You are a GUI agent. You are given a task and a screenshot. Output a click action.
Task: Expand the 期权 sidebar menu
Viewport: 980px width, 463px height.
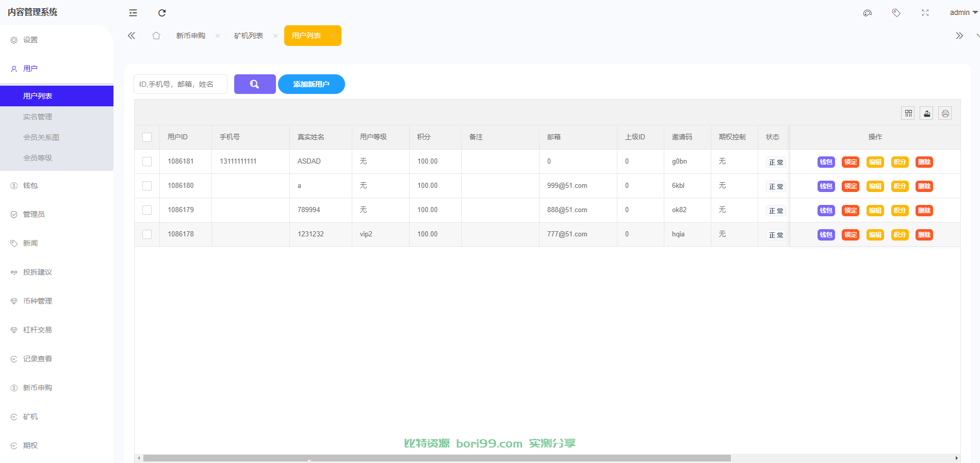coord(57,445)
